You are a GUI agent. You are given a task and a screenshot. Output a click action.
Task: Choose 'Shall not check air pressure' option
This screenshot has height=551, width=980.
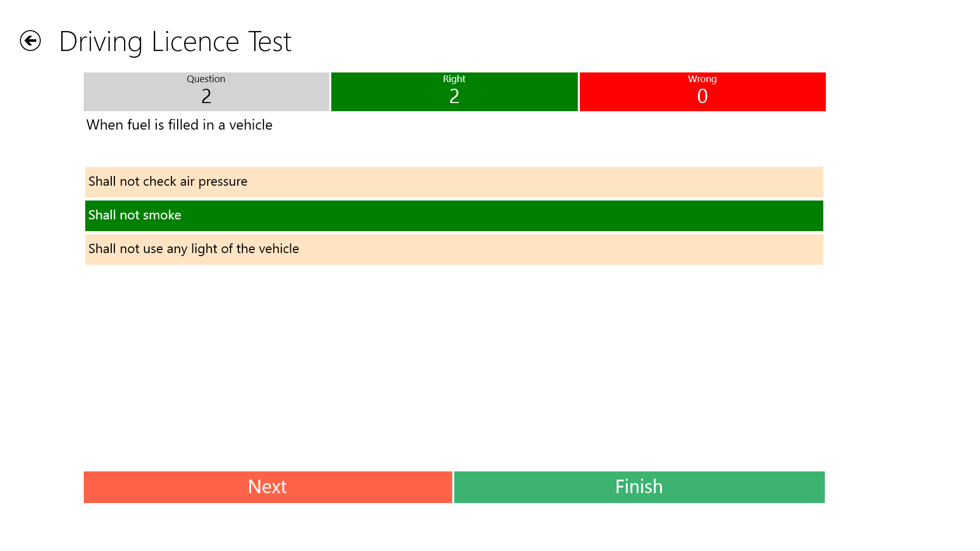pyautogui.click(x=454, y=182)
